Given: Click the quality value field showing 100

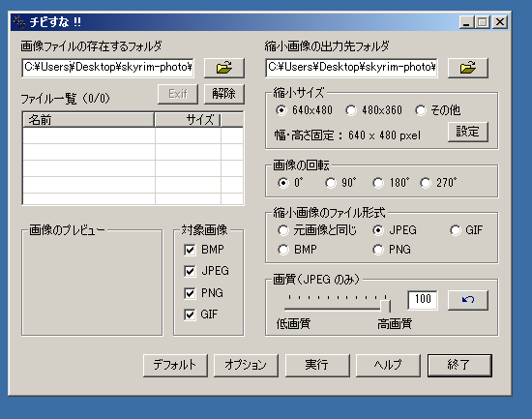Looking at the screenshot, I should click(423, 300).
